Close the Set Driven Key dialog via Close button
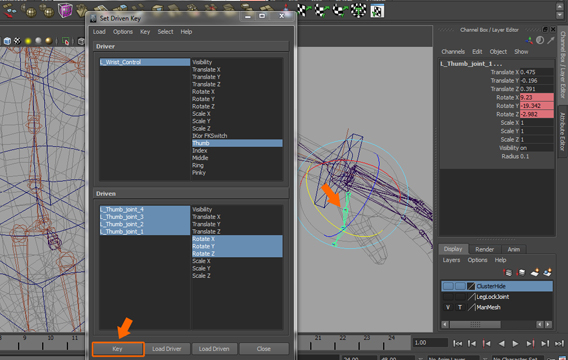Viewport: 568px width, 360px height. click(x=263, y=349)
